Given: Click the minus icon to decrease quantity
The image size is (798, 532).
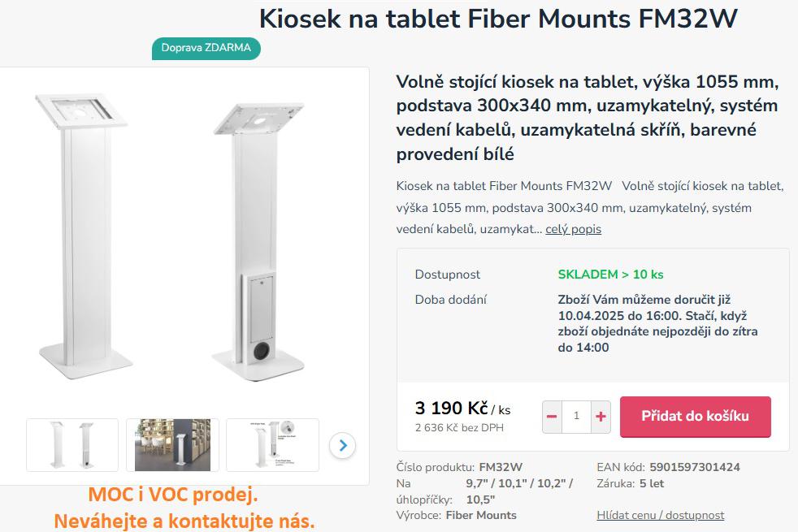Looking at the screenshot, I should tap(552, 416).
